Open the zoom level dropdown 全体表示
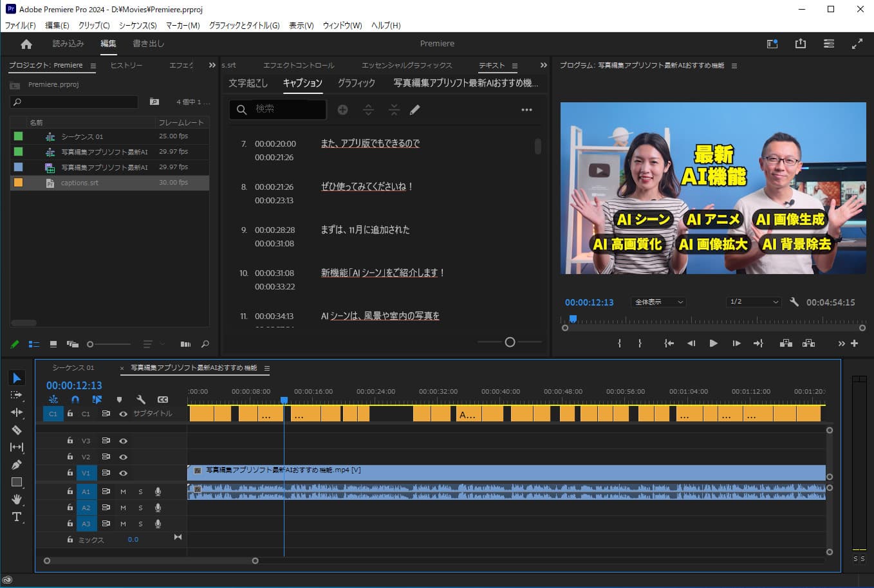 point(658,302)
